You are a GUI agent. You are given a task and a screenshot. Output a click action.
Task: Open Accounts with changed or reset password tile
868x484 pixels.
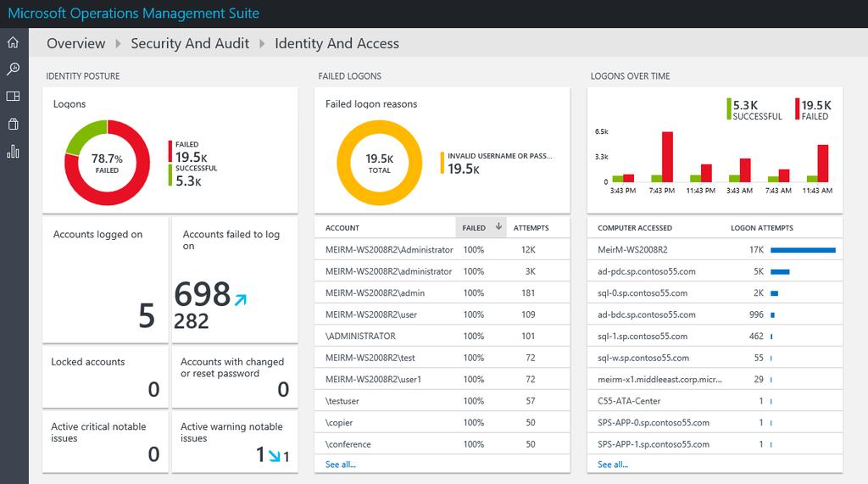pyautogui.click(x=235, y=377)
